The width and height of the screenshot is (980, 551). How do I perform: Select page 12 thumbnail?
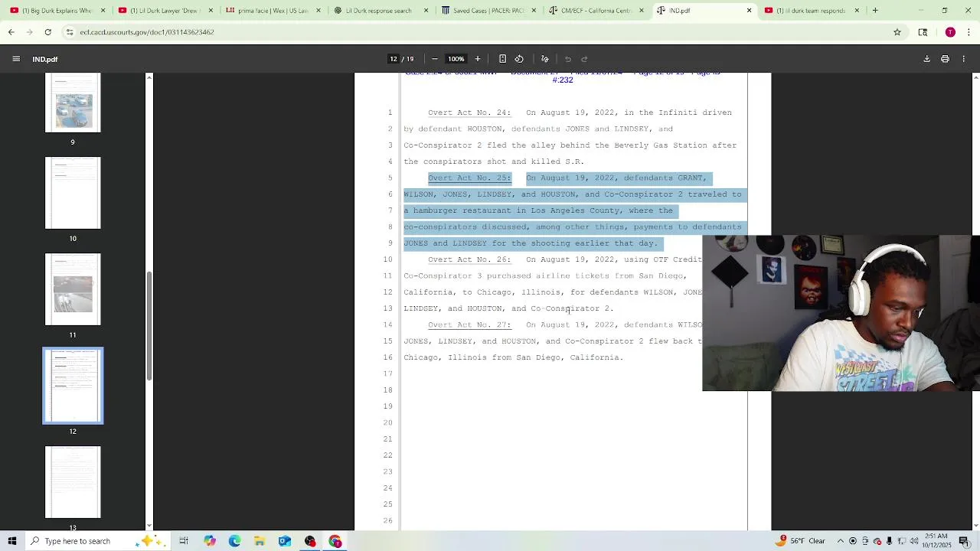coord(73,386)
